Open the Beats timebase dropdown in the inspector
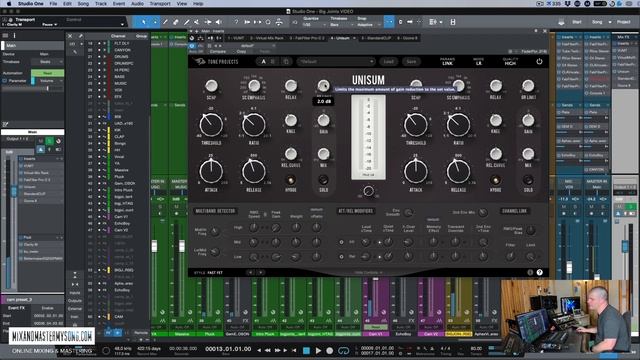640x360 pixels. point(47,62)
